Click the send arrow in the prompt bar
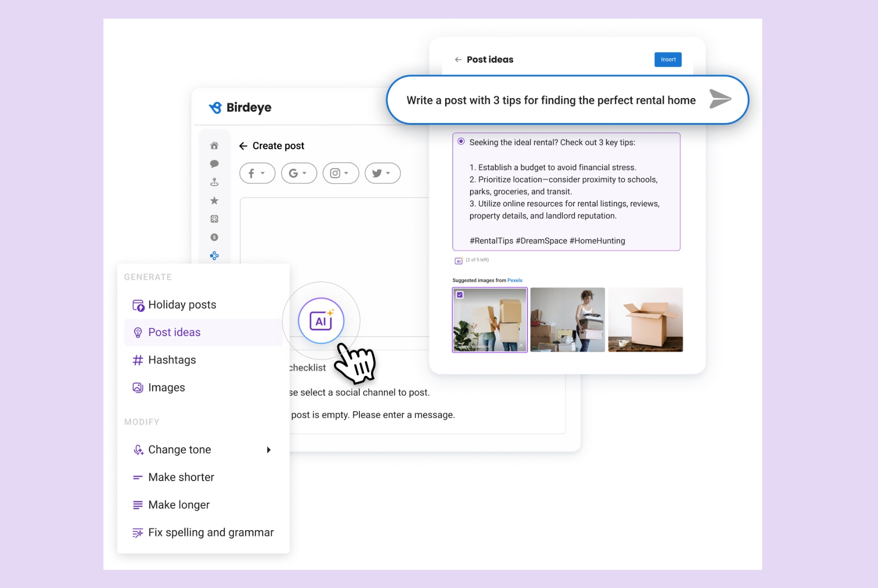 [x=720, y=99]
